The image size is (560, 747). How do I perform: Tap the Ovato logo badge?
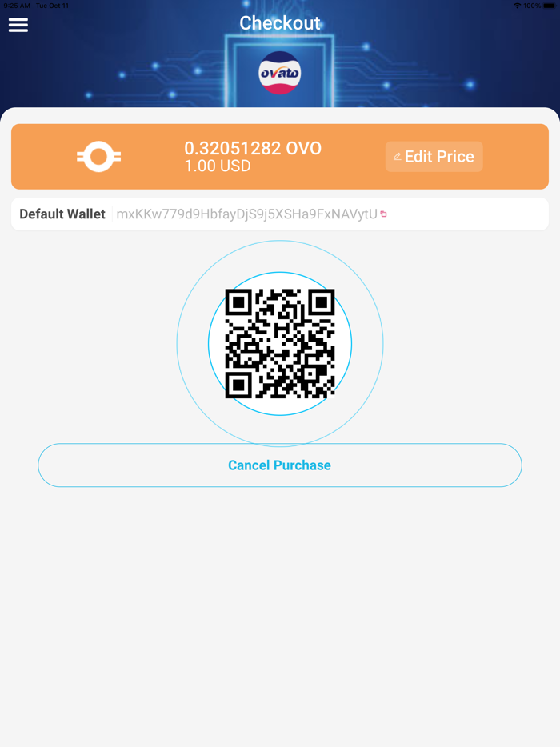[x=280, y=73]
